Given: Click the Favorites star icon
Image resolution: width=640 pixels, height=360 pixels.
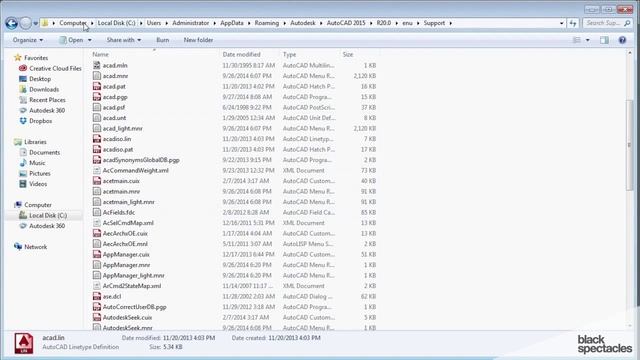Looking at the screenshot, I should [x=18, y=58].
